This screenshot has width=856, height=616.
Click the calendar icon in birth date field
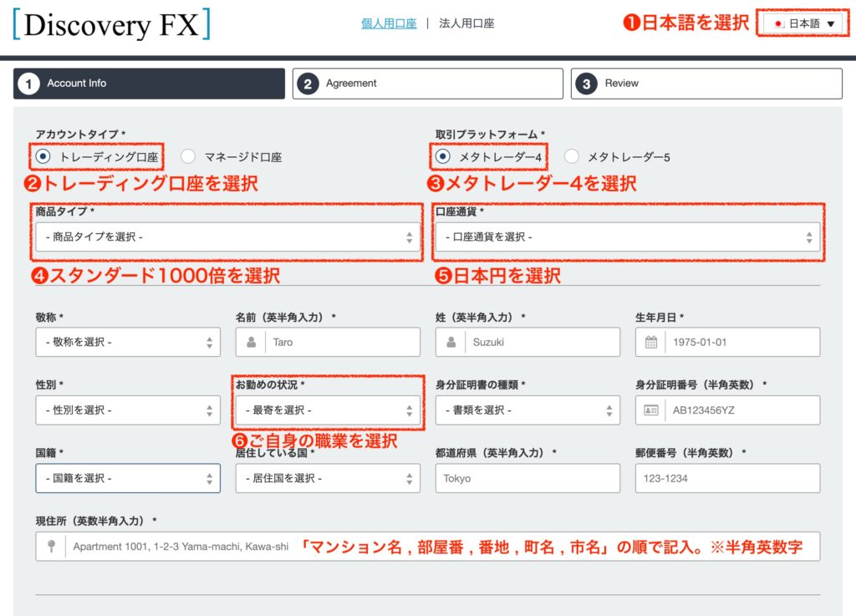coord(651,342)
